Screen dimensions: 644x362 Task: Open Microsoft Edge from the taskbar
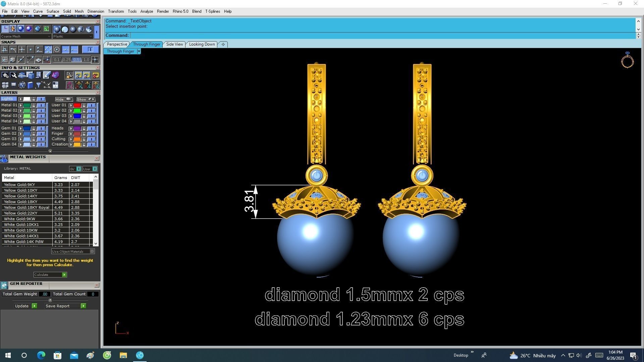tap(41, 355)
